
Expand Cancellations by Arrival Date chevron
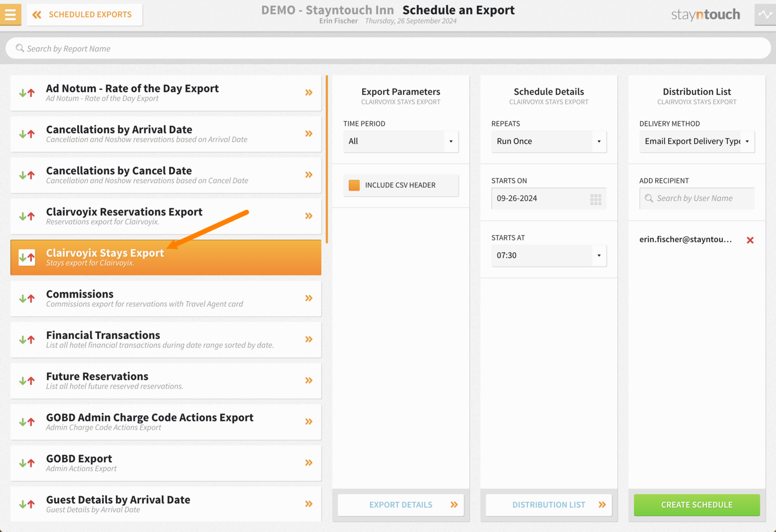pos(309,134)
